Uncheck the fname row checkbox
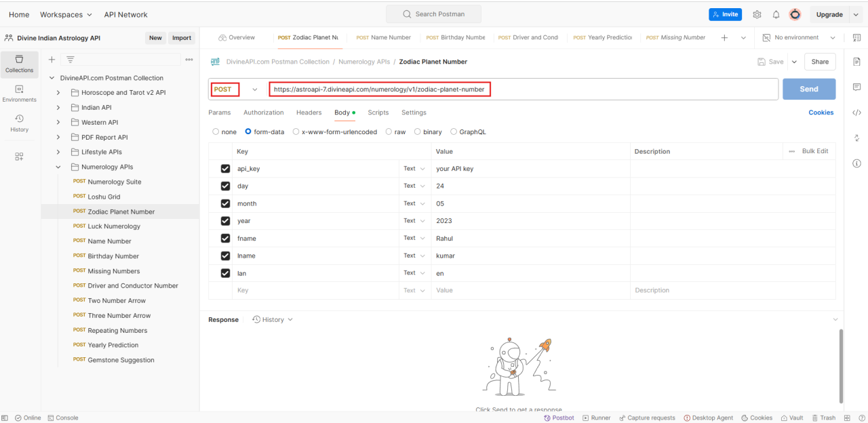Screen dimensions: 868x423 pos(225,238)
